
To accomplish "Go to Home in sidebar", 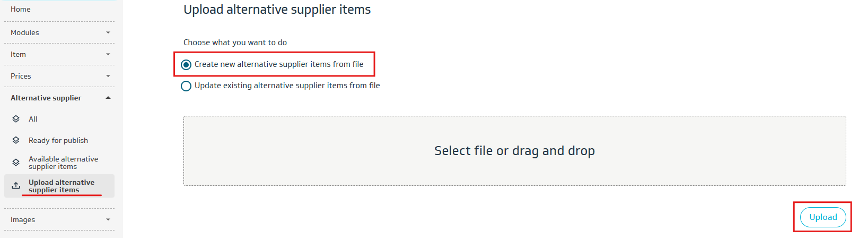I will click(x=21, y=9).
